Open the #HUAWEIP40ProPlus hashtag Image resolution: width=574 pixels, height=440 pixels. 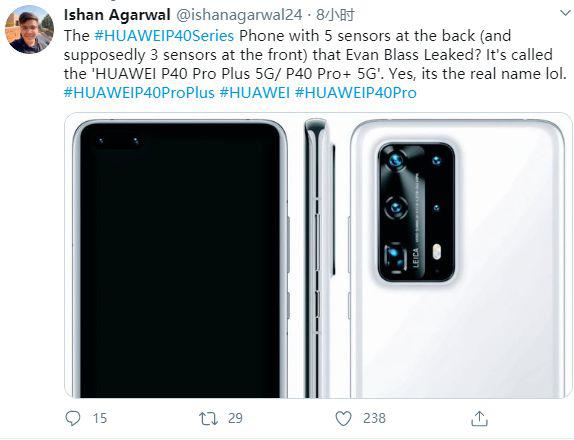[x=139, y=93]
